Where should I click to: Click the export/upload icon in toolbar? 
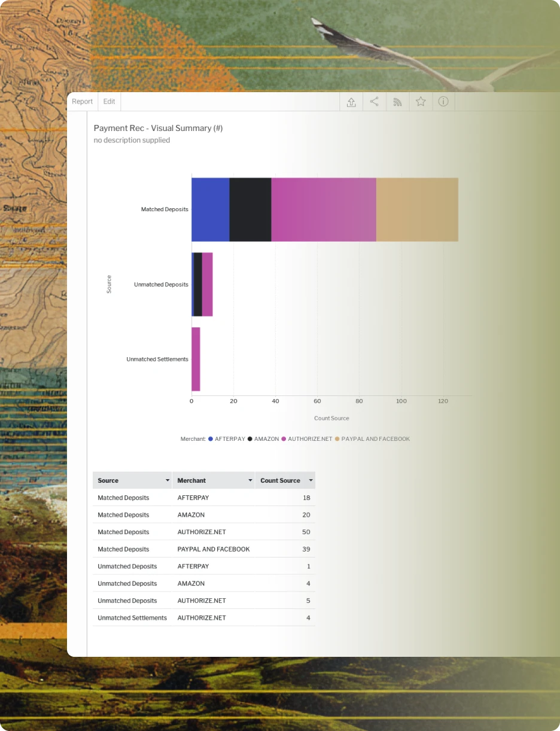coord(351,102)
